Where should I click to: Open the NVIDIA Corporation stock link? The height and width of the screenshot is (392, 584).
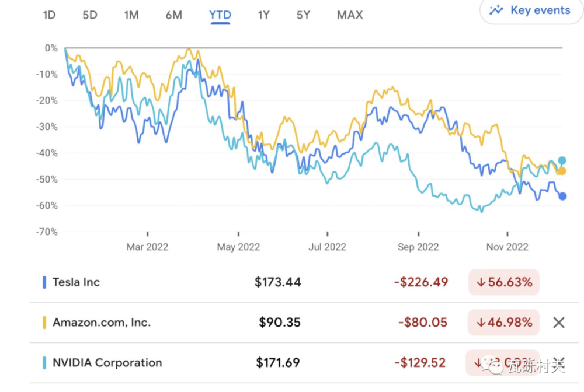tap(107, 363)
